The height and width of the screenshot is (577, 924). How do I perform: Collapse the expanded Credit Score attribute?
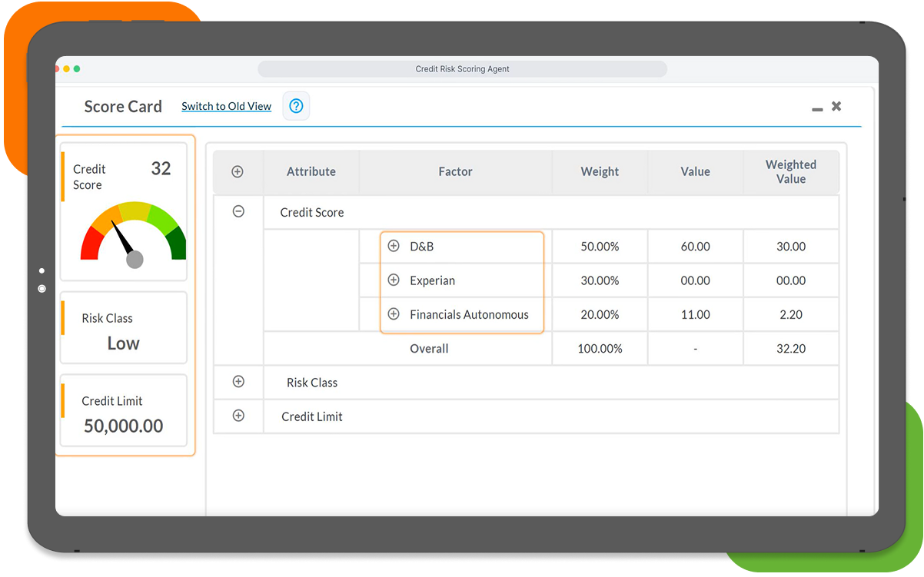(x=238, y=211)
